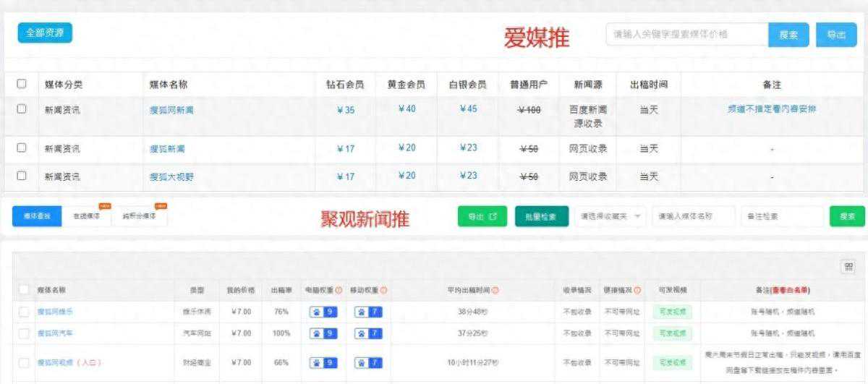Click the mobile weight badge for 搜狐网汽车
Viewport: 868px width, 384px height.
tap(367, 333)
